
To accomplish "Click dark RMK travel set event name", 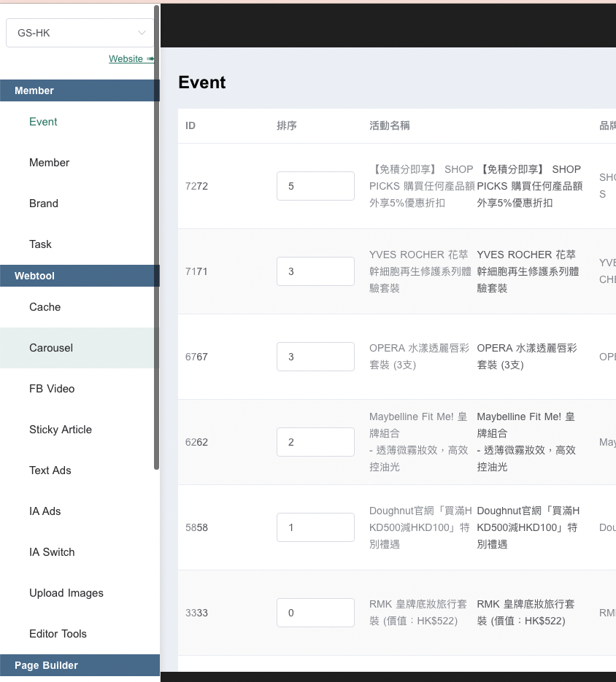I will [x=526, y=613].
